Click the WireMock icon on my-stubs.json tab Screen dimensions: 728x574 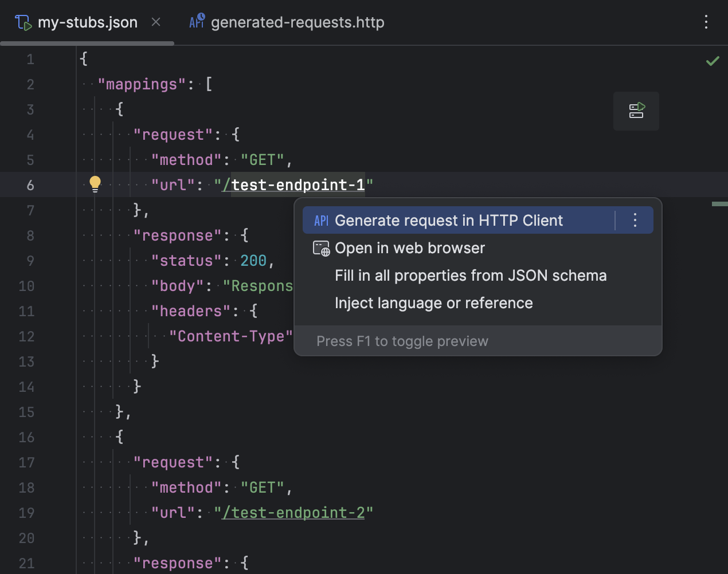click(x=23, y=21)
